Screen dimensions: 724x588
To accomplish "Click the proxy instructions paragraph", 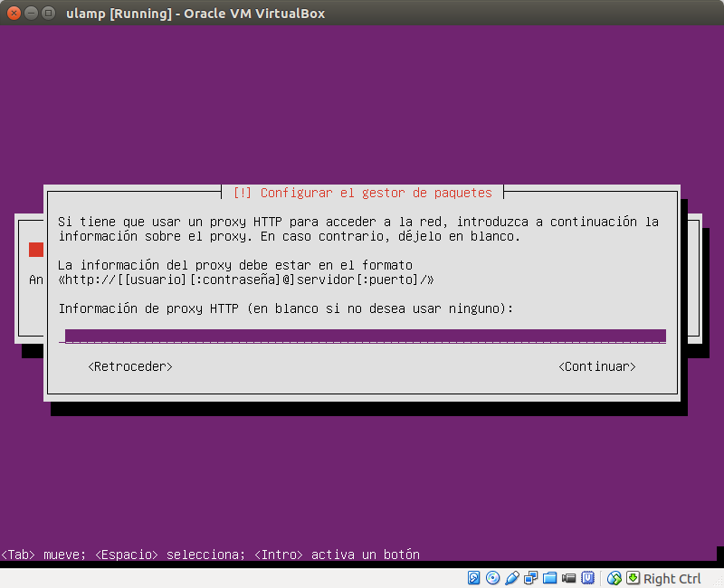I will coord(362,228).
